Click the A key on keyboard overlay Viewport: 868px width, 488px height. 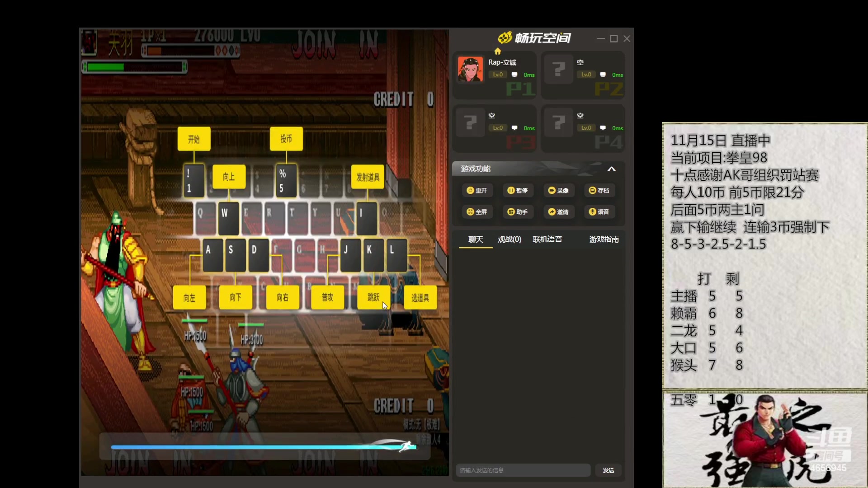point(212,256)
